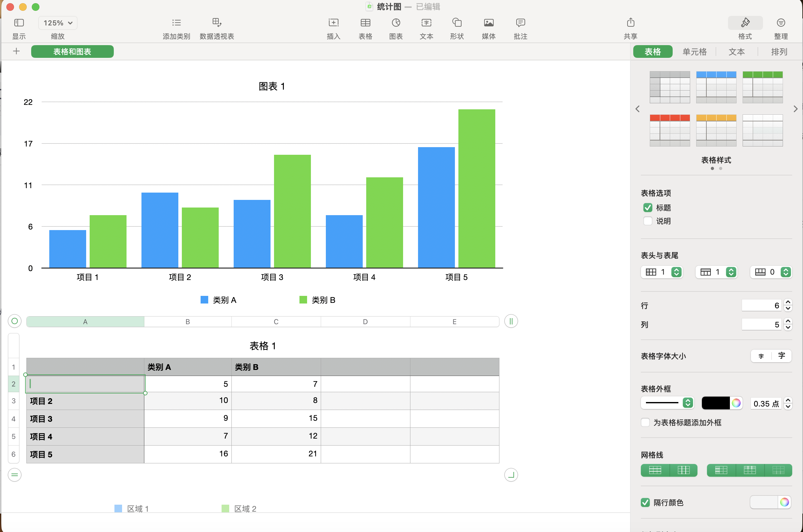Switch to the 单元格 inspector tab
The height and width of the screenshot is (532, 803).
(694, 51)
